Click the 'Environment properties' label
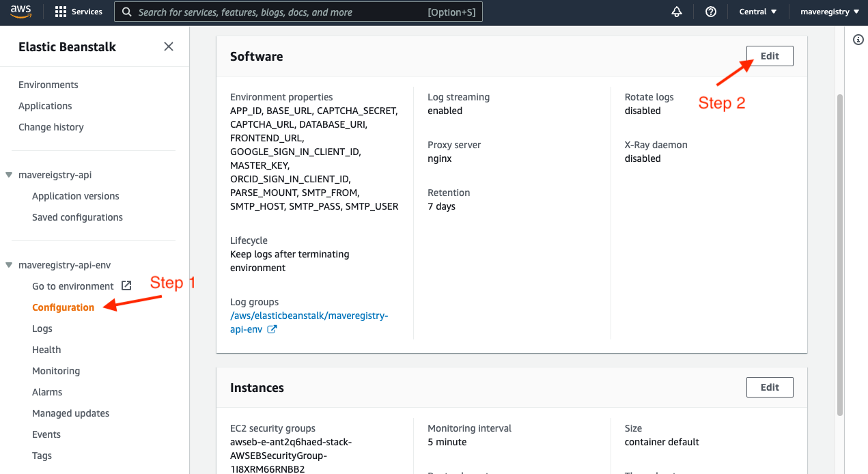 281,97
